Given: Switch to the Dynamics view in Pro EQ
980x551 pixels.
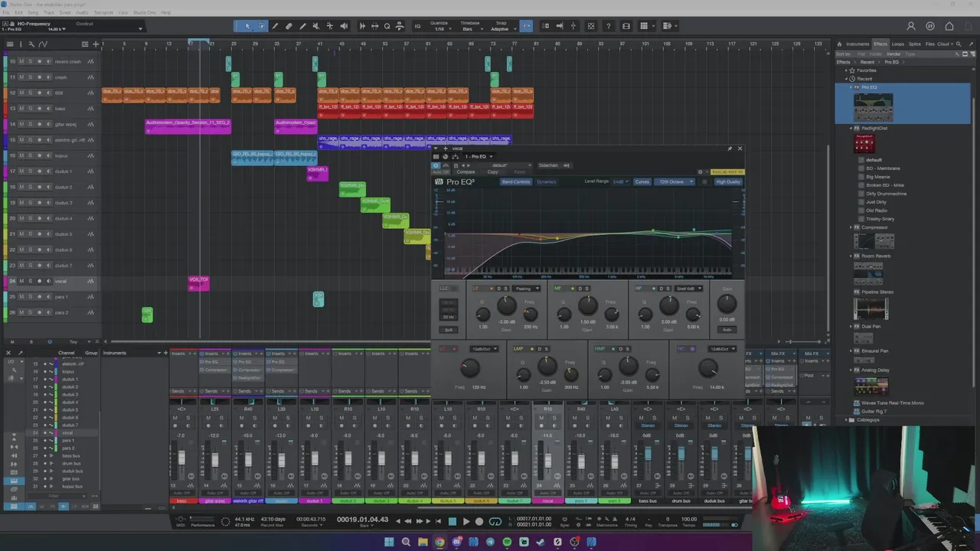Looking at the screenshot, I should click(547, 182).
